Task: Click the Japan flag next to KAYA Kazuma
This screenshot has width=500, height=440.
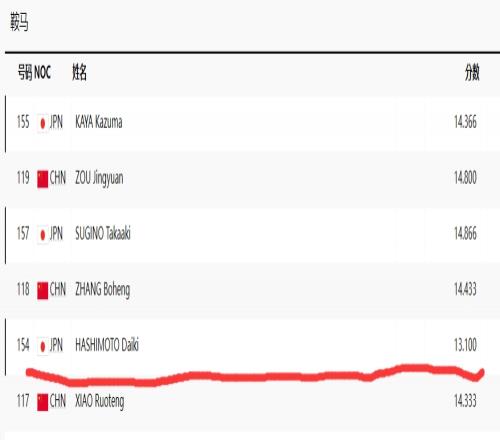Action: (x=43, y=123)
